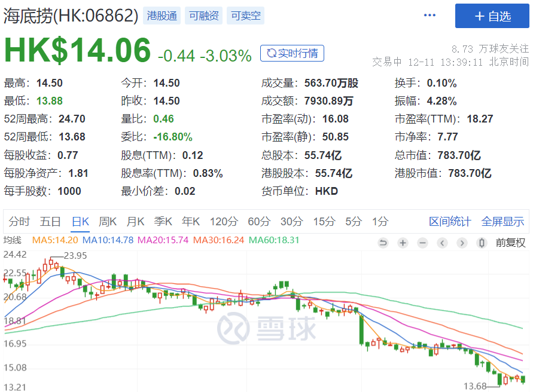Screen dimensions: 533x392
Task: Click the MA60:18.31 indicator label
Action: [274, 240]
